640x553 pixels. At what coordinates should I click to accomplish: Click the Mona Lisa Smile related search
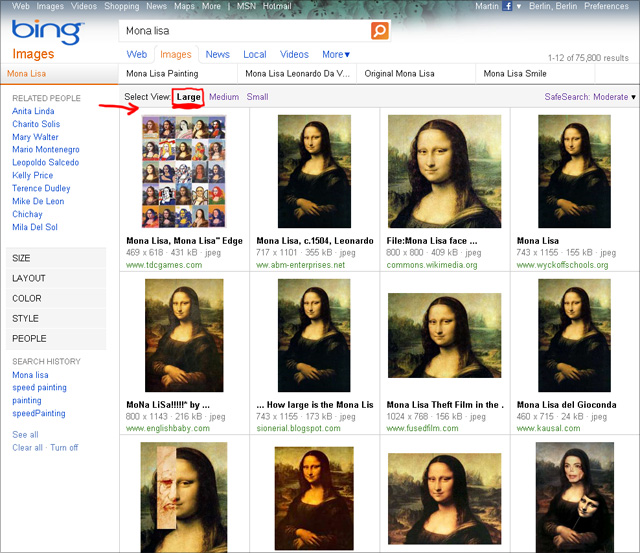(515, 74)
